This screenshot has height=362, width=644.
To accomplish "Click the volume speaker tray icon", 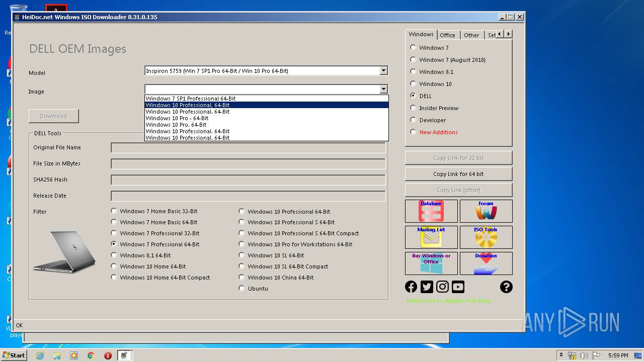I will pos(584,355).
